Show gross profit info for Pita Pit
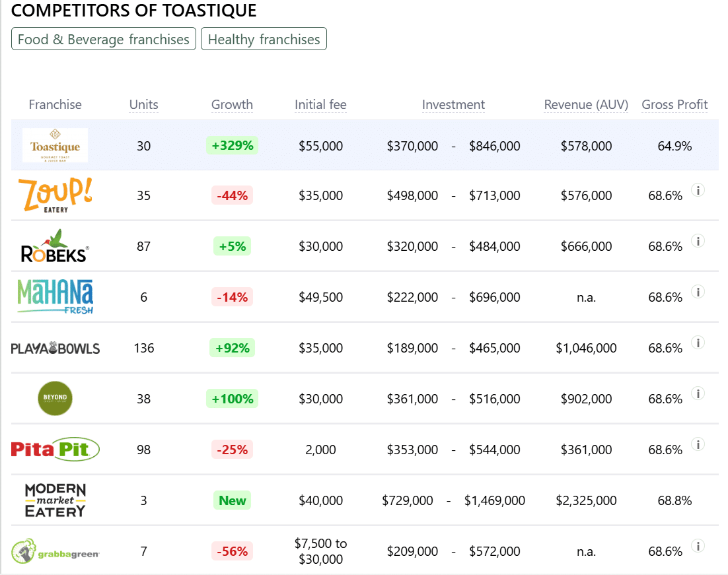The width and height of the screenshot is (728, 575). coord(698,444)
